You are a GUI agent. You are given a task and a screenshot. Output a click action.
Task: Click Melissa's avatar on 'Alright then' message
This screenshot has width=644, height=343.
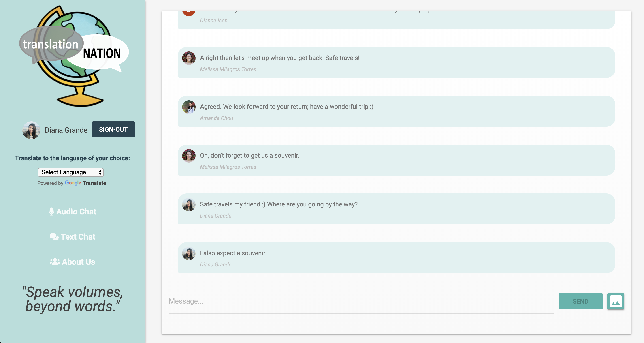pyautogui.click(x=189, y=58)
